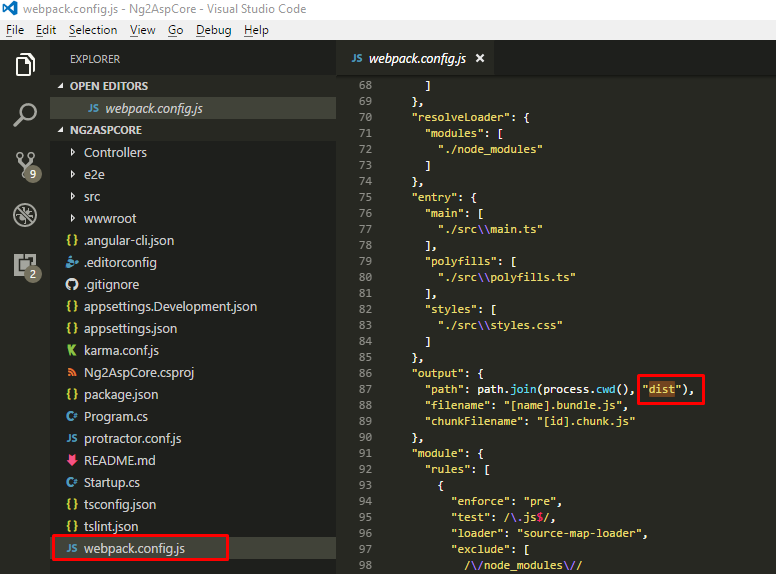Click the braces icon beside appsettings.json
Screen dimensions: 776x574
tap(72, 328)
